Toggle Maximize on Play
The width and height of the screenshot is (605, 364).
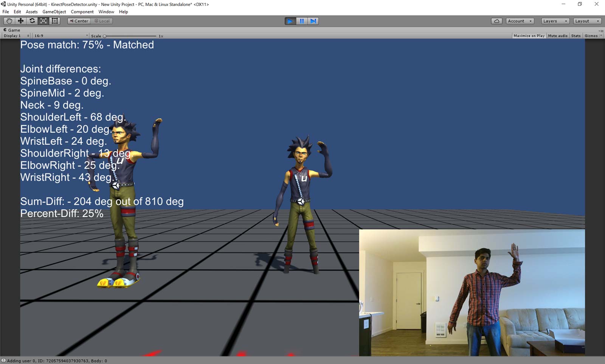(x=529, y=36)
